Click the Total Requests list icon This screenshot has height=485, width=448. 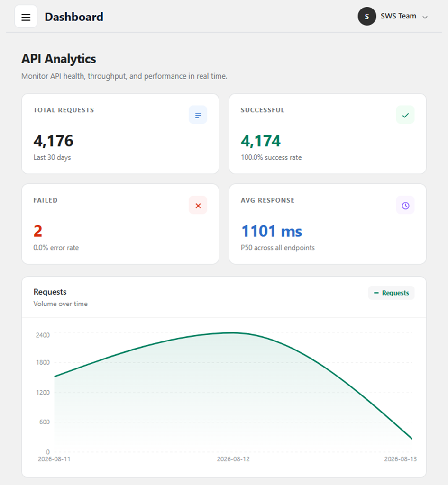[198, 115]
